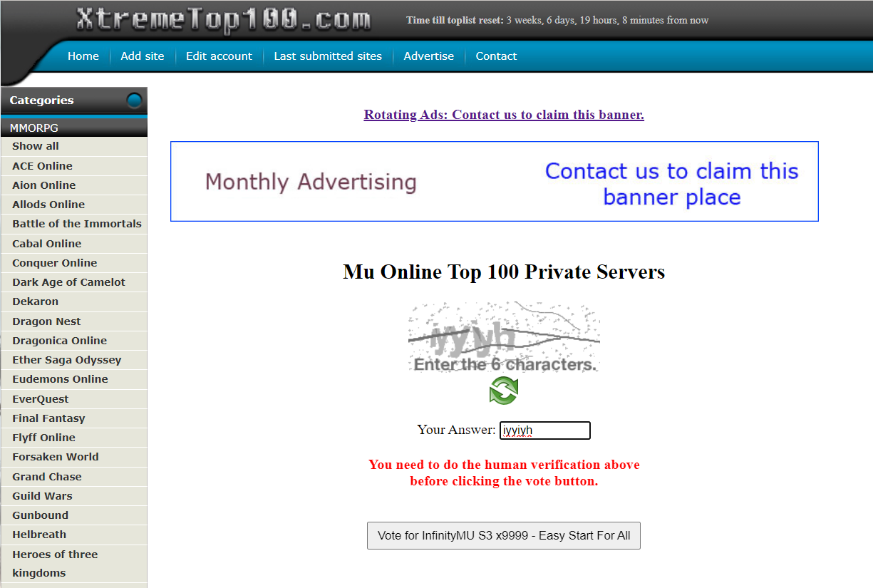Viewport: 873px width, 588px height.
Task: Toggle the blue Categories circle button
Action: [134, 100]
